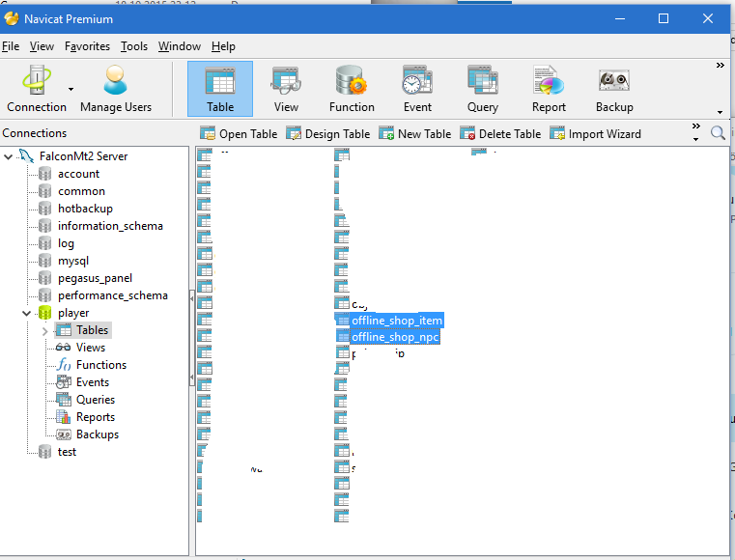Open the Connection dropdown arrow
This screenshot has height=560, width=735.
coord(71,89)
